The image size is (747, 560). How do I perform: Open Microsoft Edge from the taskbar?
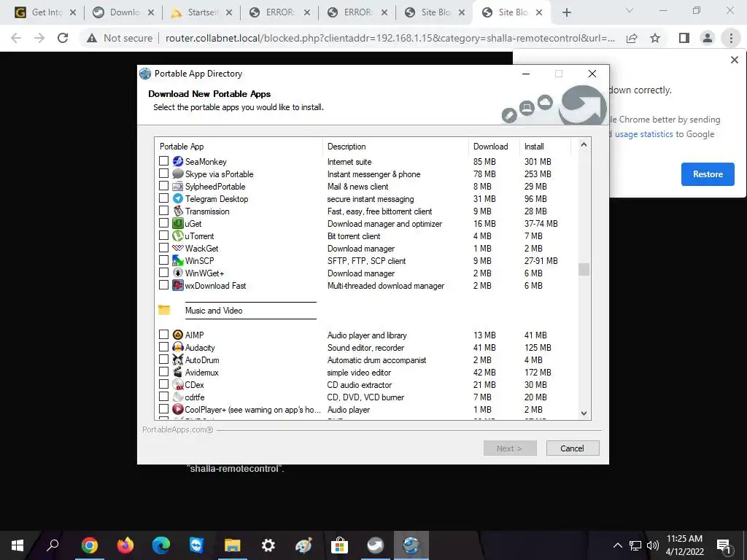click(x=161, y=545)
